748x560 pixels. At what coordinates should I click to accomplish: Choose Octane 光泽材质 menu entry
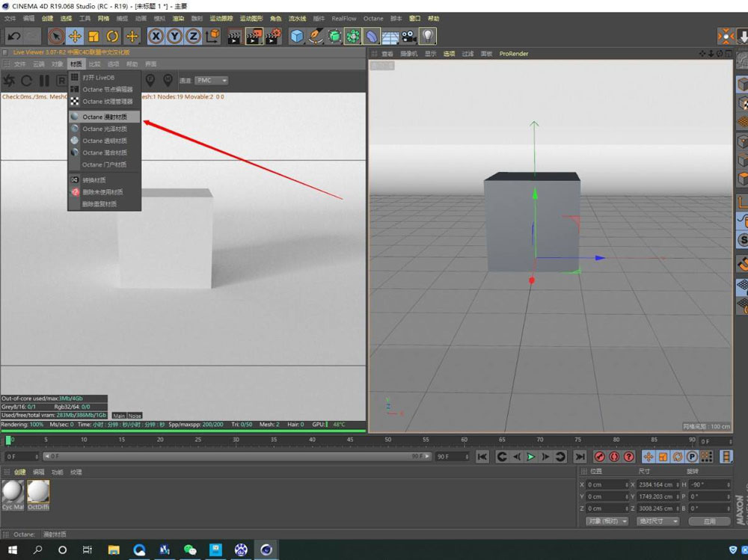click(x=105, y=129)
